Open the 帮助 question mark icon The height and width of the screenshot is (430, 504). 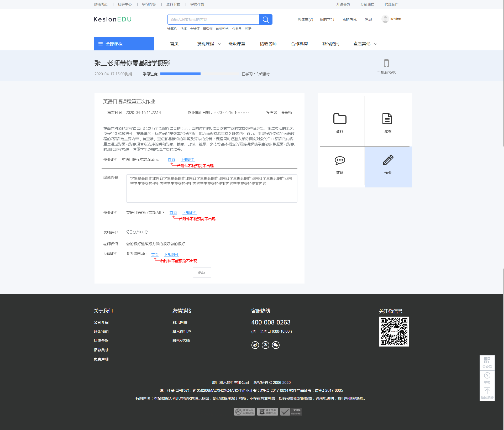(x=487, y=376)
